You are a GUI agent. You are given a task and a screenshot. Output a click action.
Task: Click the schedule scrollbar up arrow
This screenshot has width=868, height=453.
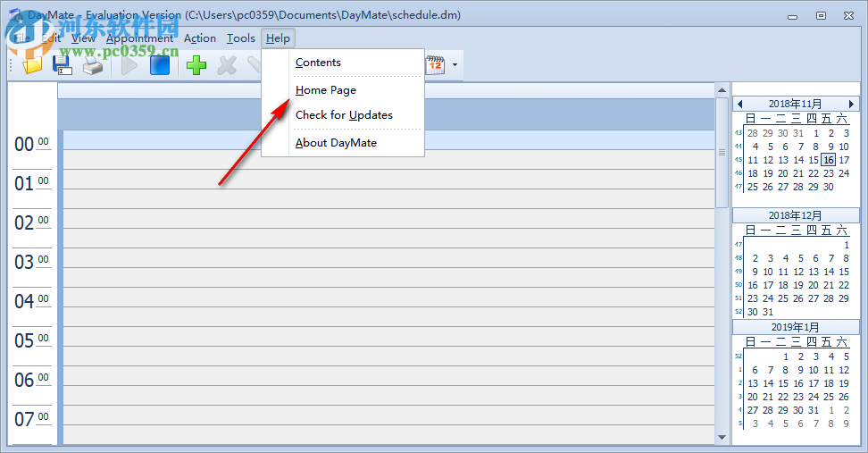tap(722, 89)
